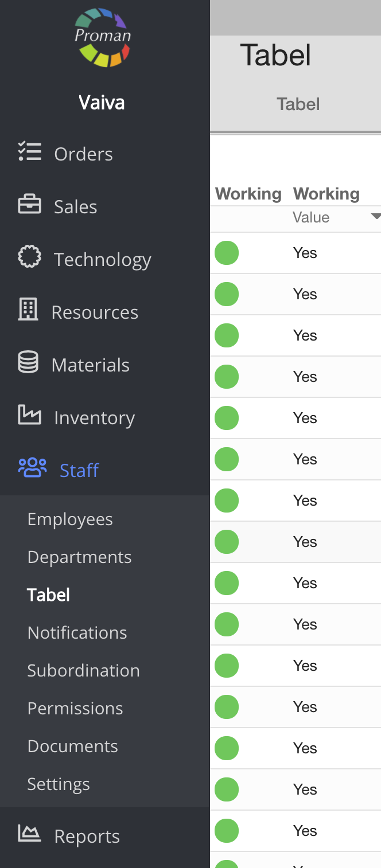The width and height of the screenshot is (381, 868).
Task: Click the first row's green working indicator
Action: click(227, 253)
